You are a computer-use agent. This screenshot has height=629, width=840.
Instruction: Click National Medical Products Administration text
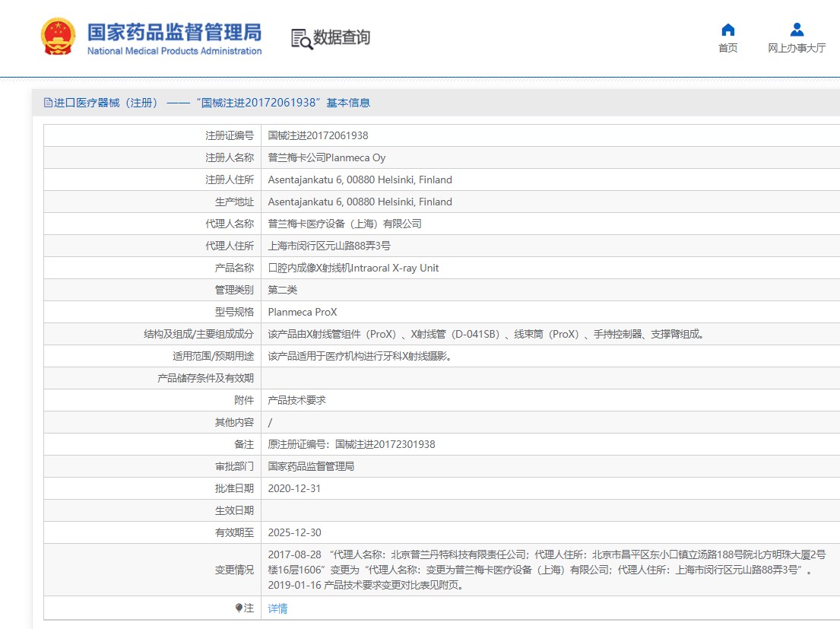[x=175, y=51]
